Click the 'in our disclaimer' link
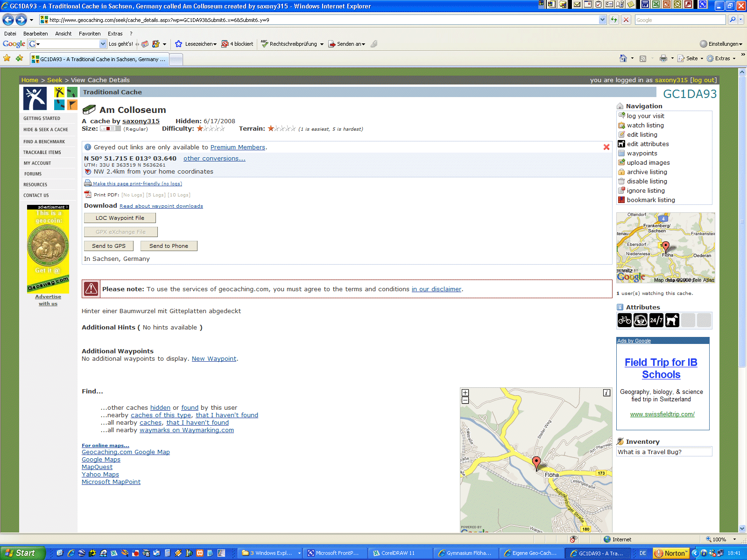 point(437,289)
